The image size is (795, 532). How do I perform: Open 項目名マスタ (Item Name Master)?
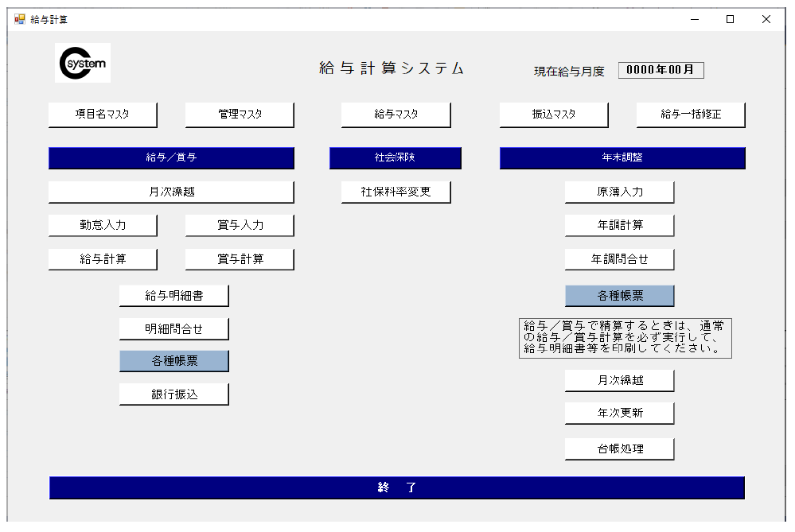coord(102,115)
